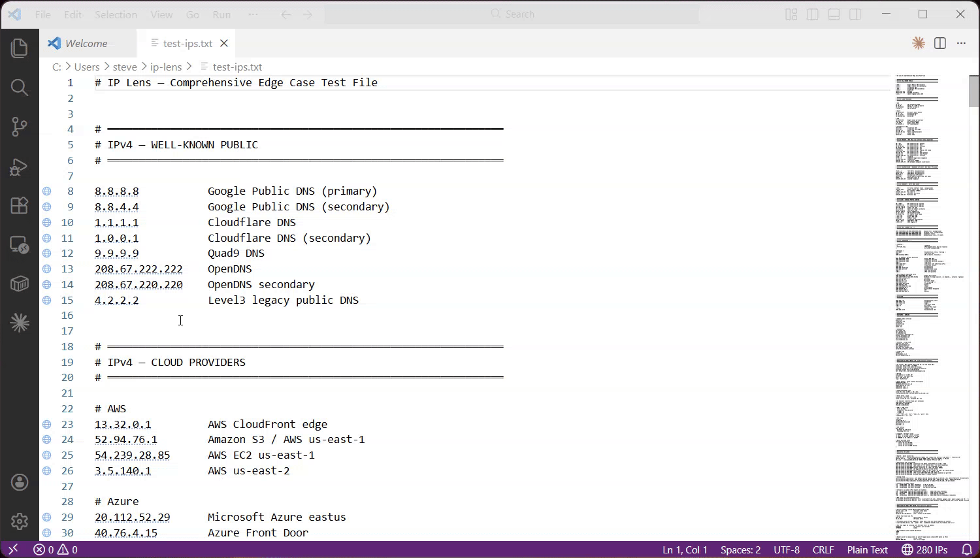
Task: Go forward with the title bar arrow
Action: (x=308, y=14)
